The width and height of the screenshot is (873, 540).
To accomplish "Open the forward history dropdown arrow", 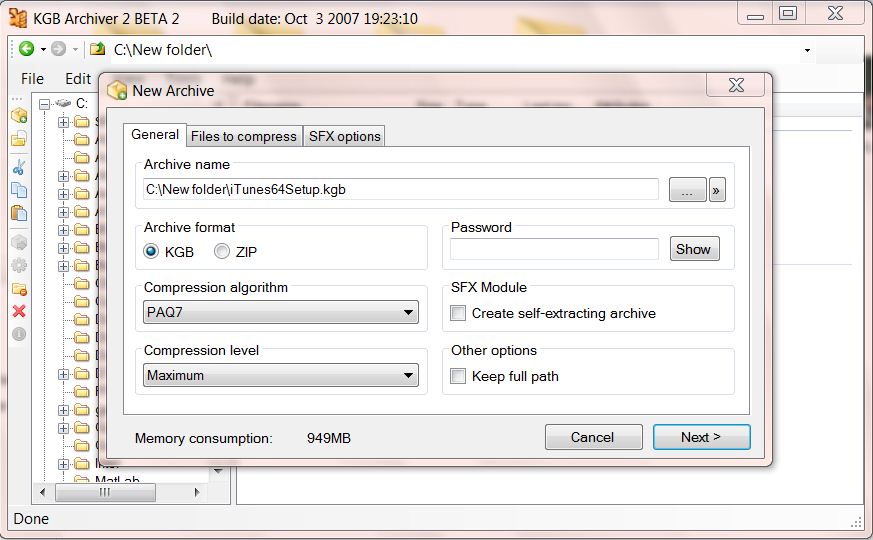I will (75, 50).
